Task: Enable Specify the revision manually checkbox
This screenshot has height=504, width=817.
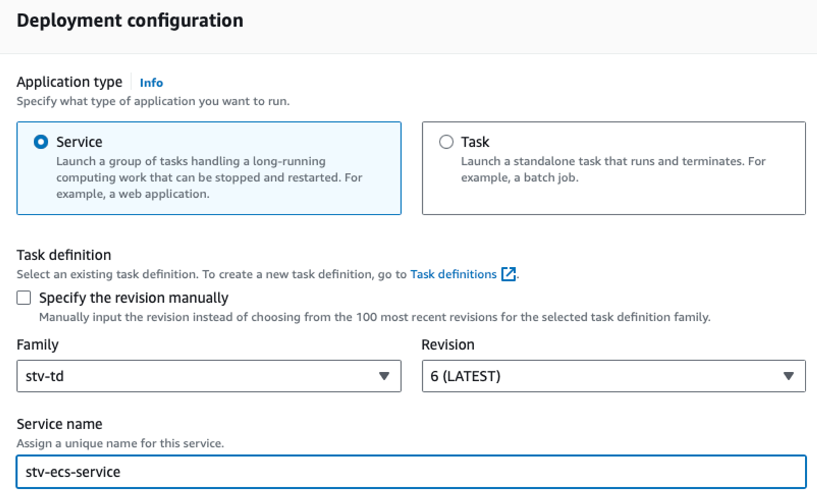Action: tap(24, 298)
